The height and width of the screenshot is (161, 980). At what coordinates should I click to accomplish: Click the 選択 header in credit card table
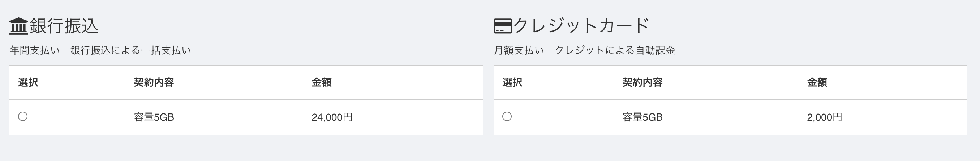pos(512,82)
